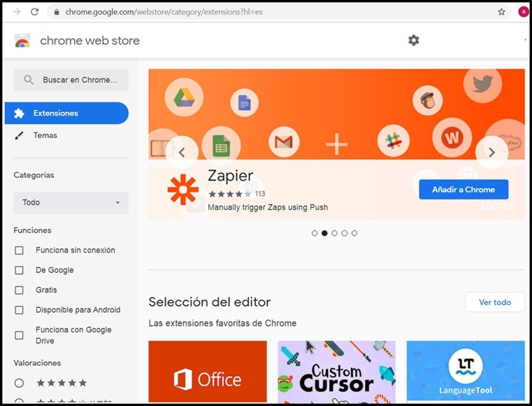Tick the Gratis checkbox
532x406 pixels.
[x=19, y=290]
